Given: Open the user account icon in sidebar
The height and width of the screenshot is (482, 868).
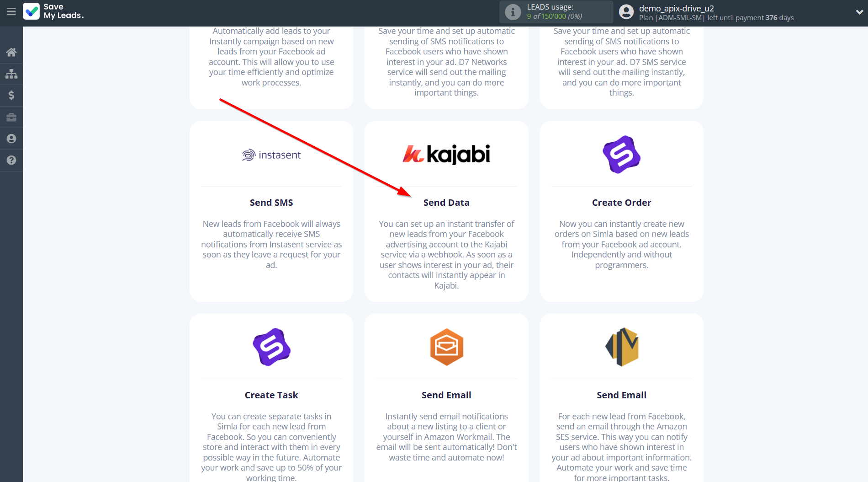Looking at the screenshot, I should pos(11,138).
